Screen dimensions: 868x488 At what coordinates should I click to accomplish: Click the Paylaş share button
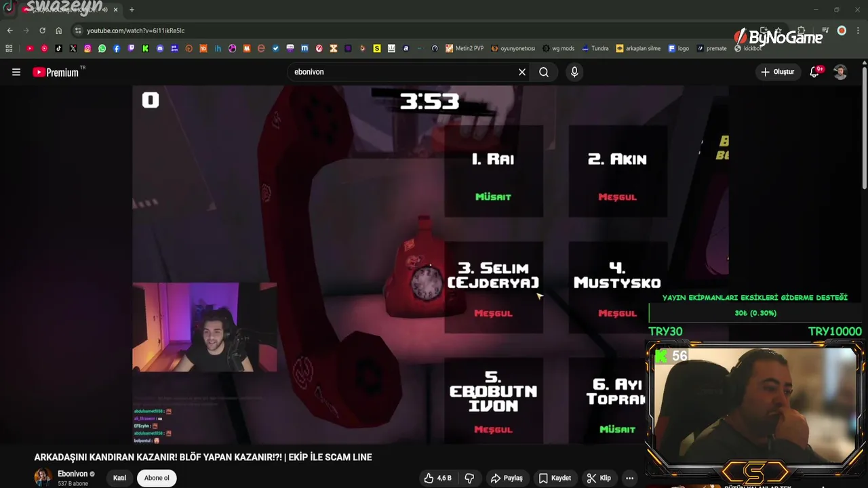coord(507,478)
